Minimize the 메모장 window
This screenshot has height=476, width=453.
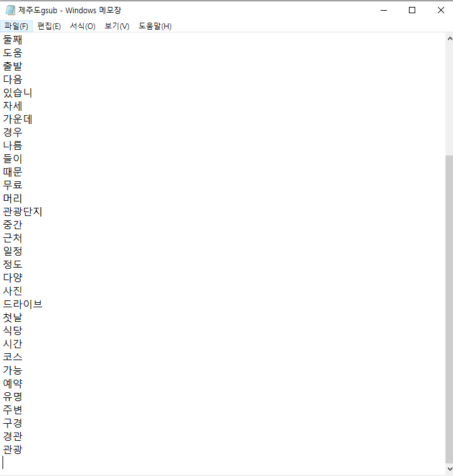[x=384, y=10]
